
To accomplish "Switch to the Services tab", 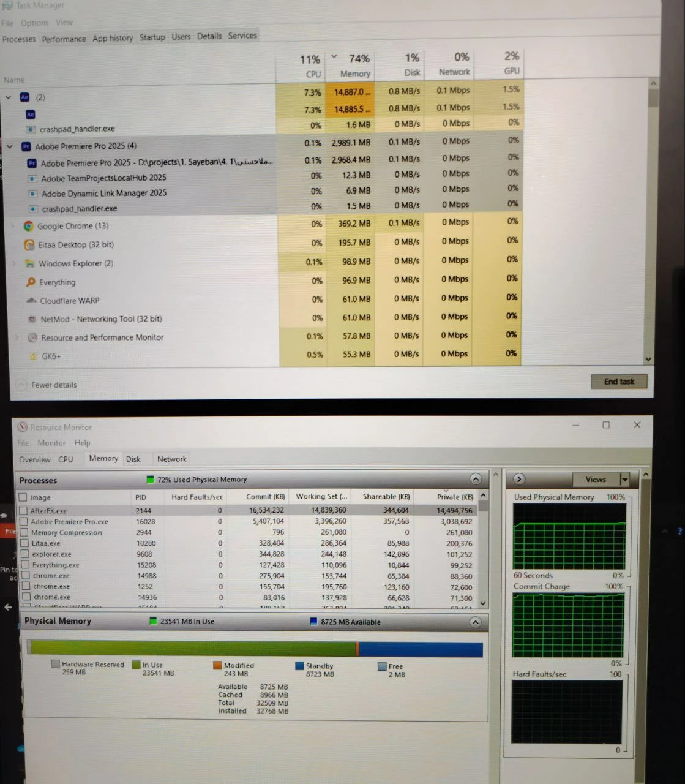I will pyautogui.click(x=242, y=36).
